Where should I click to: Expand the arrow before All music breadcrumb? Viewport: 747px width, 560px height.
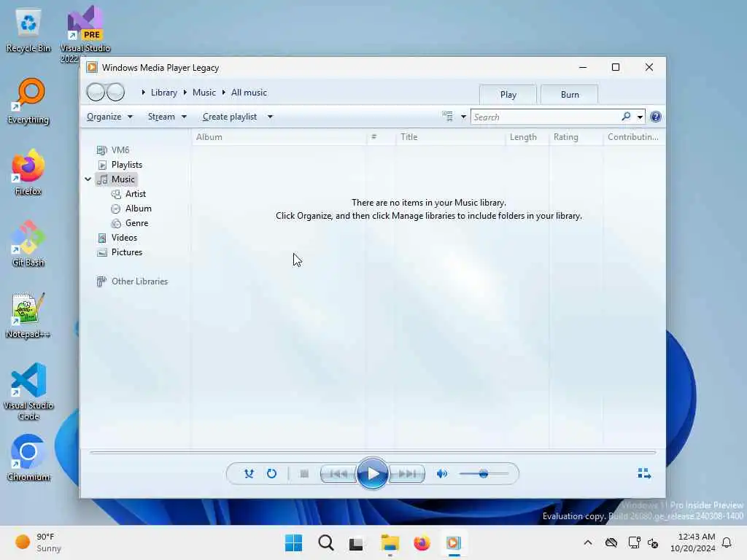click(x=223, y=93)
